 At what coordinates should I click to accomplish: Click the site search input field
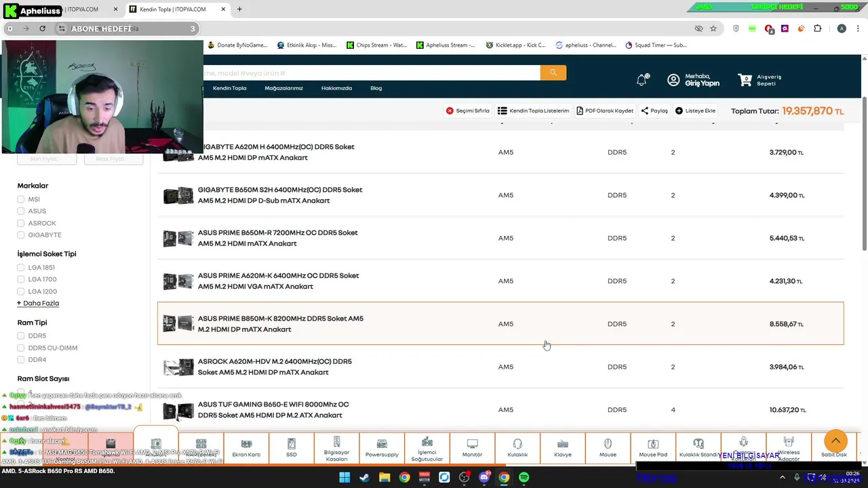click(372, 73)
